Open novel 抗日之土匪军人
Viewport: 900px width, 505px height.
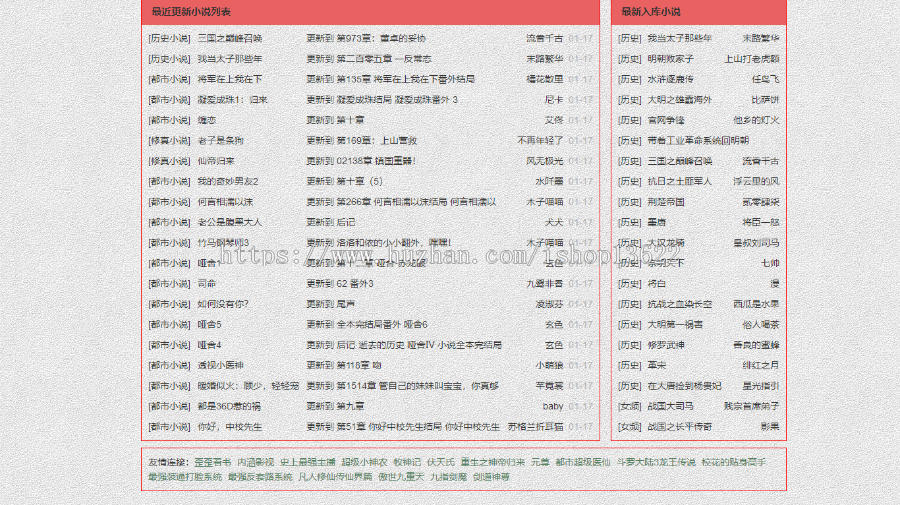pos(680,181)
